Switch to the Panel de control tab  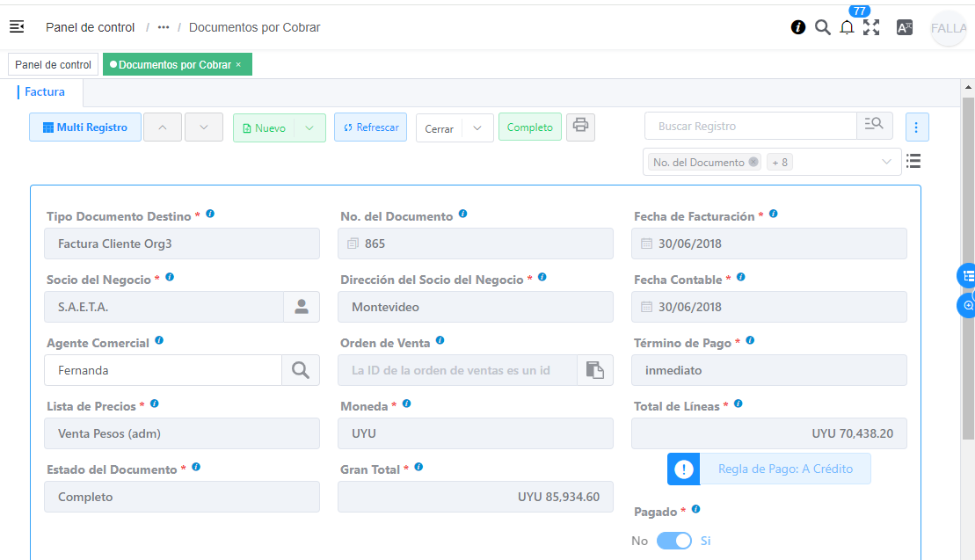53,65
